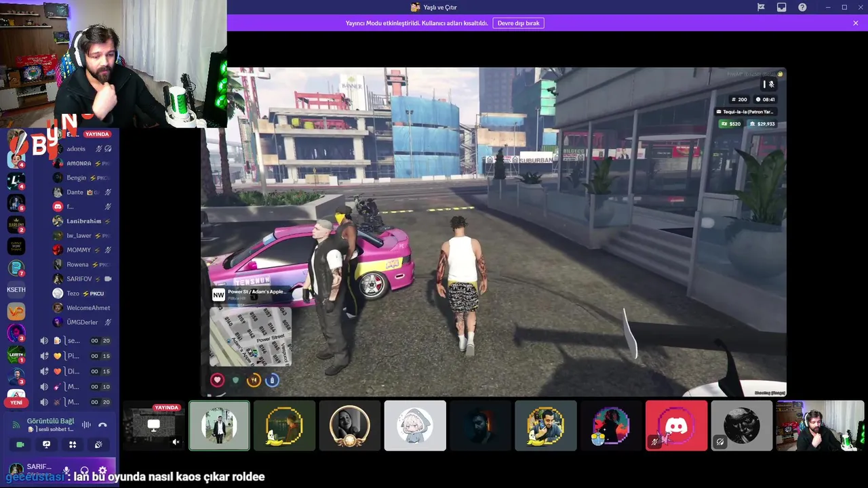Click the Yaşlı ve Çıtır window title
The width and height of the screenshot is (868, 488).
tap(440, 7)
